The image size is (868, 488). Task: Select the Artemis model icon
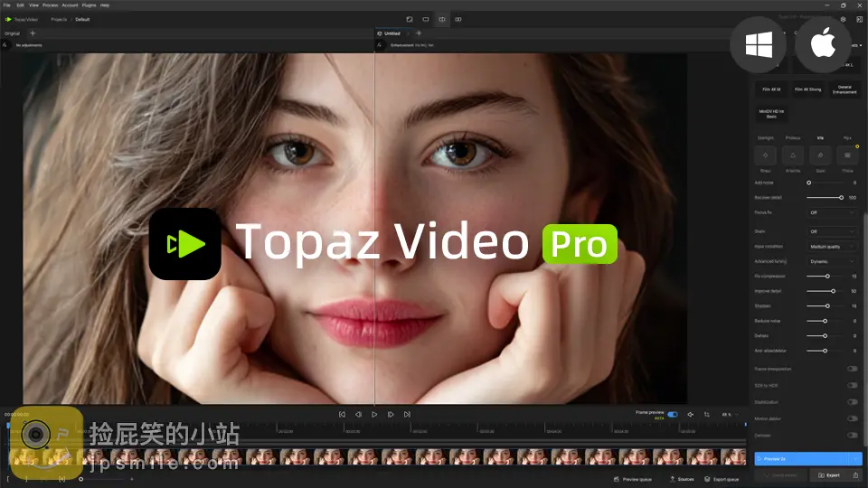tap(793, 155)
